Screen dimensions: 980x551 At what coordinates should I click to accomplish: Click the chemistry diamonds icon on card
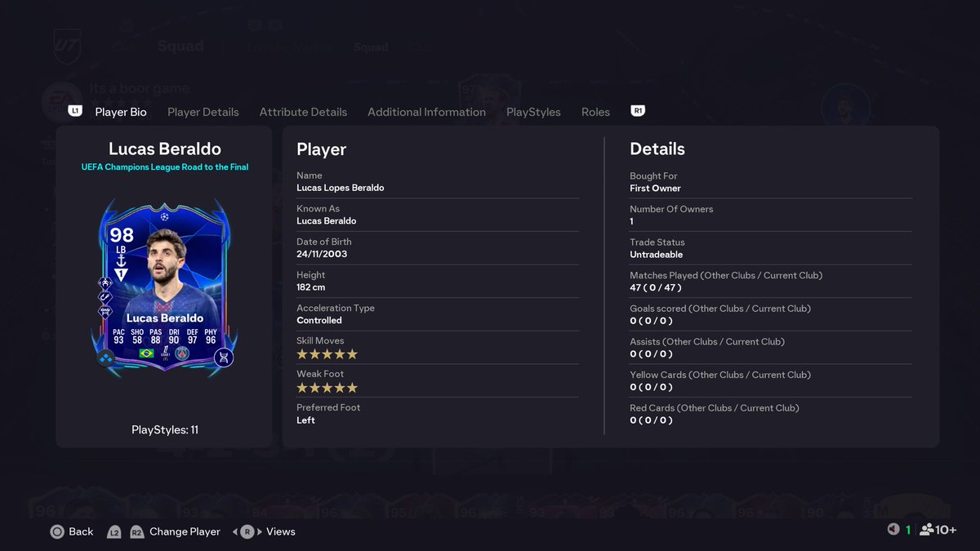(106, 358)
